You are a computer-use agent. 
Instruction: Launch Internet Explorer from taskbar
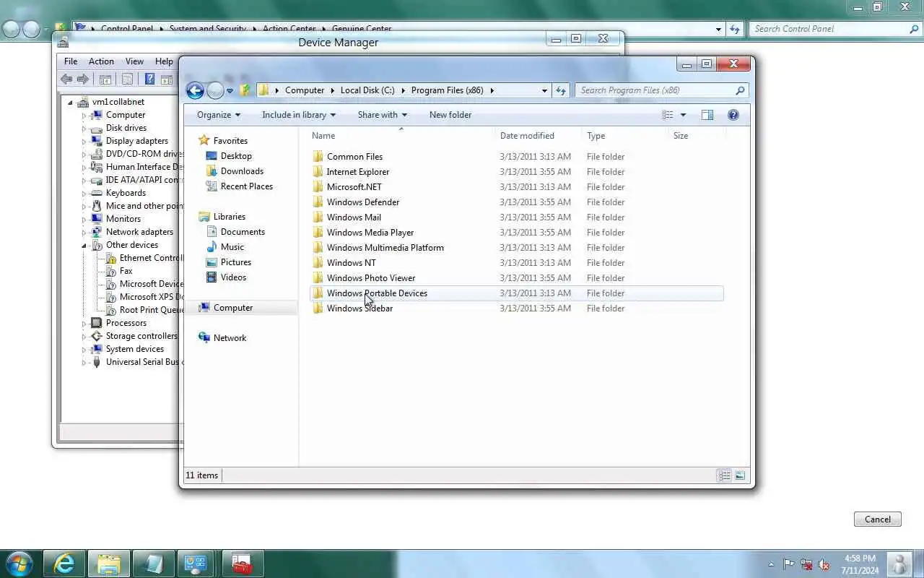point(64,564)
